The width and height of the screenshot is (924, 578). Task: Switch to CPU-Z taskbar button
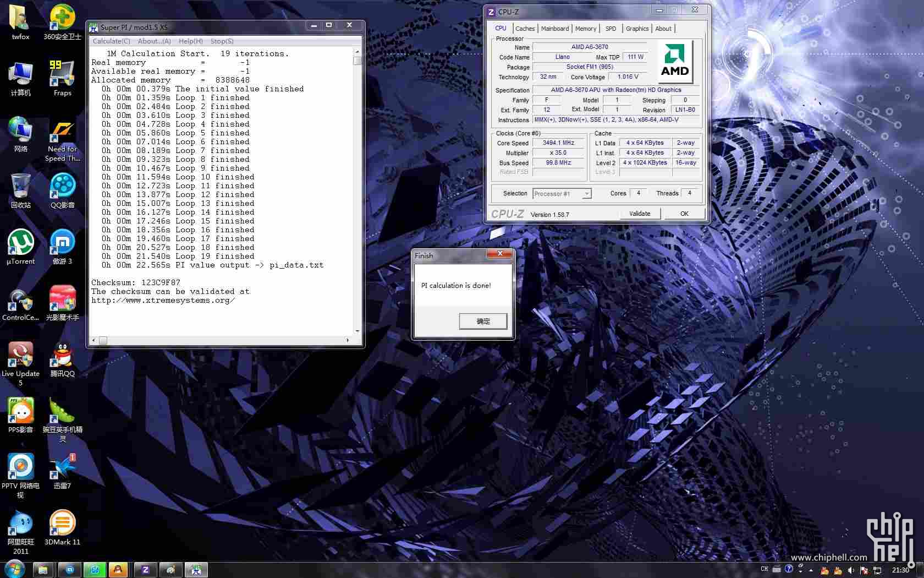pos(145,570)
